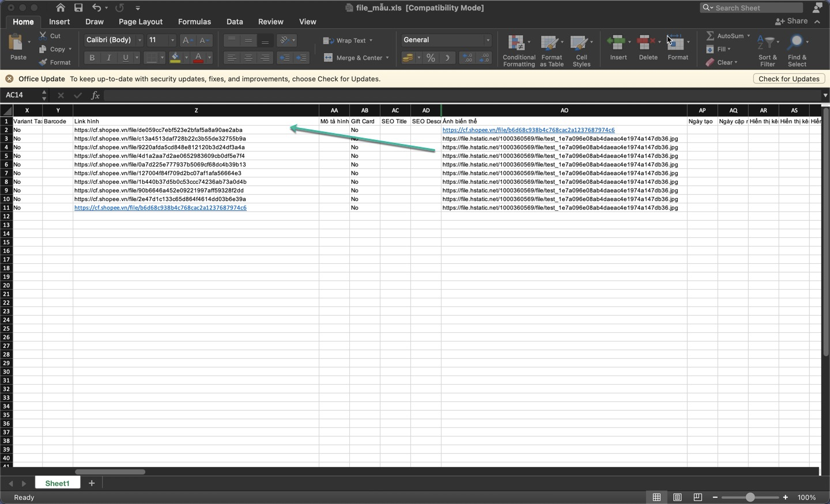Click the Search Sheet field
This screenshot has width=830, height=504.
(757, 7)
